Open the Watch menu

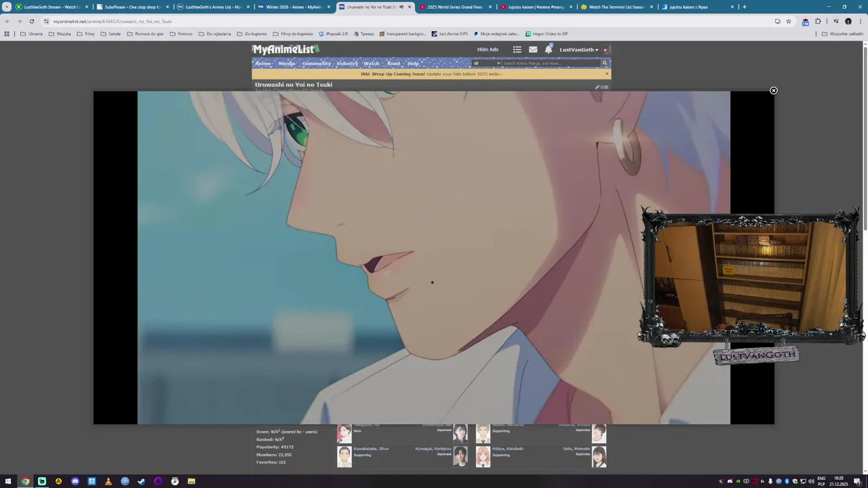(x=371, y=63)
